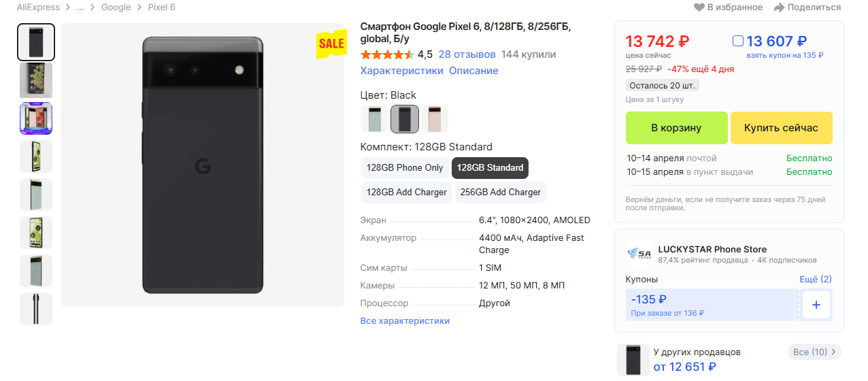The image size is (868, 381).
Task: Open the Характеристики tab link
Action: click(401, 71)
